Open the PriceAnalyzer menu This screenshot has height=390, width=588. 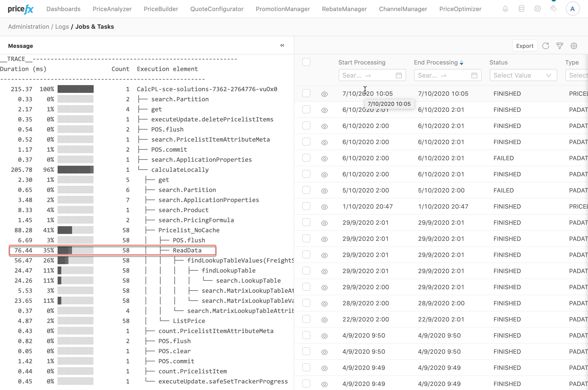[x=112, y=9]
